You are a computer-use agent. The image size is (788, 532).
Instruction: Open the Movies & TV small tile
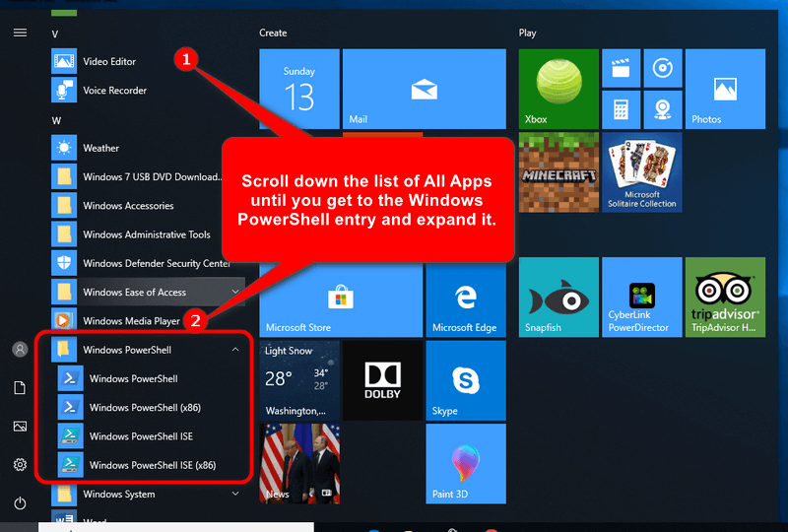click(x=622, y=68)
